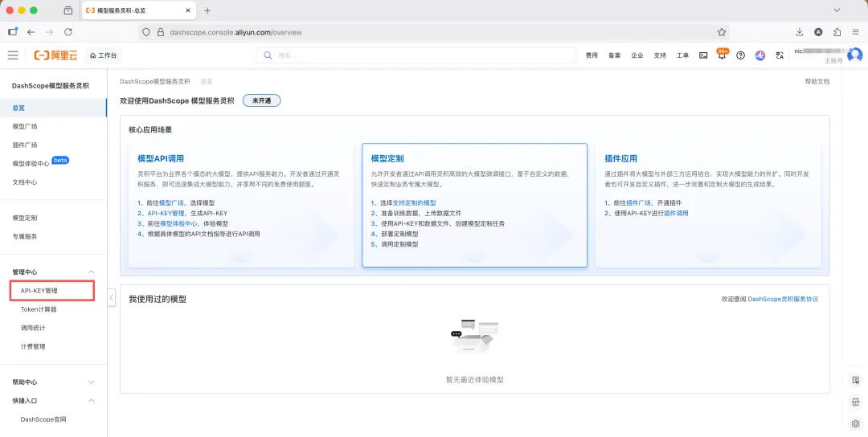The width and height of the screenshot is (868, 437).
Task: Click the 未开通 status button
Action: pos(262,100)
